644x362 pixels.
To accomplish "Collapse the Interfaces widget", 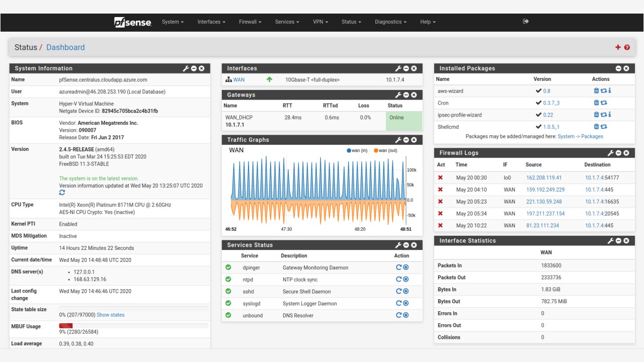I will click(x=406, y=68).
